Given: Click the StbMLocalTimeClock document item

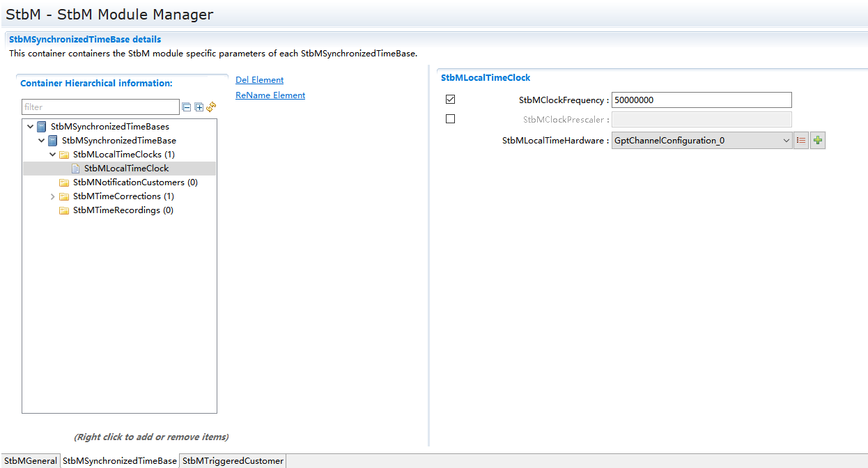Looking at the screenshot, I should pos(125,169).
